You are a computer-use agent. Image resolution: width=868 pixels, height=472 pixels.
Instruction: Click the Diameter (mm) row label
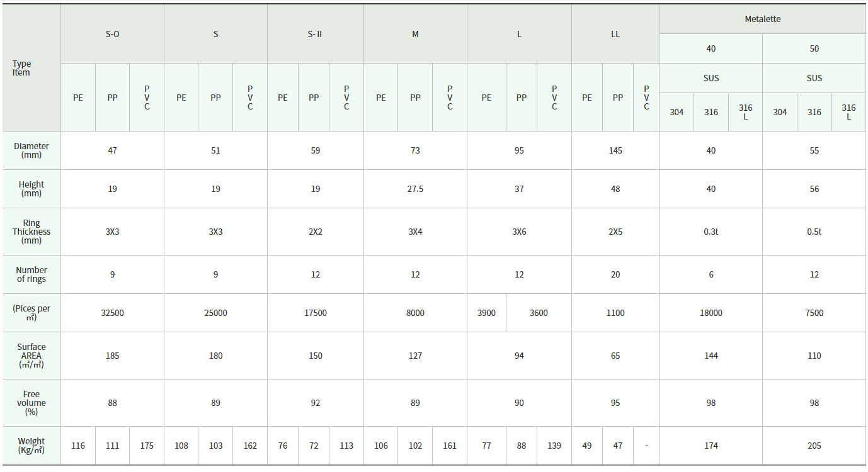pos(31,150)
